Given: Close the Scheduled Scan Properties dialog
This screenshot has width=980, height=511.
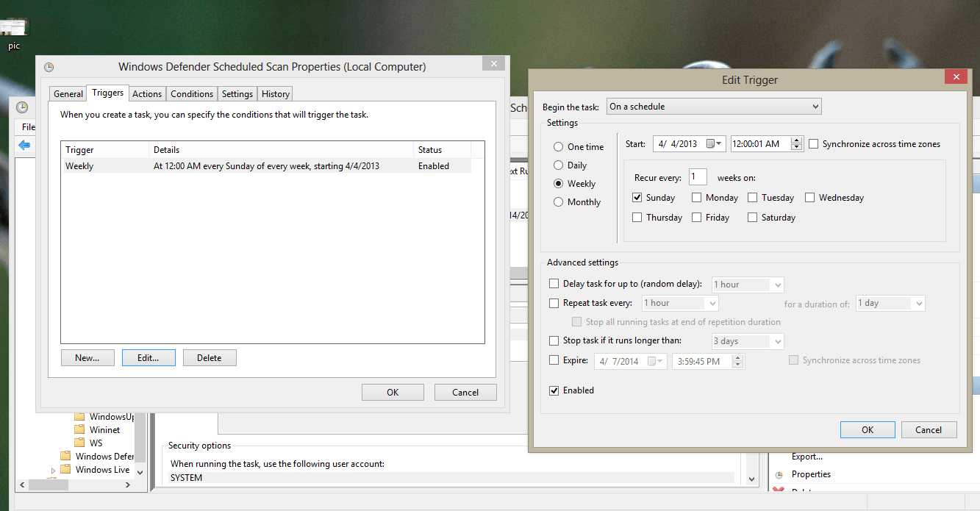Looking at the screenshot, I should coord(492,64).
